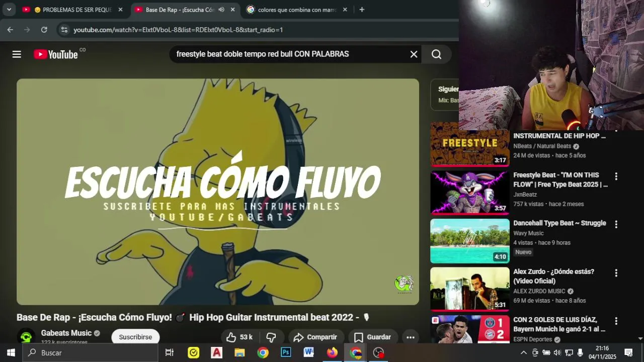Image resolution: width=644 pixels, height=362 pixels.
Task: Close the Base De Rap tab
Action: coord(232,10)
